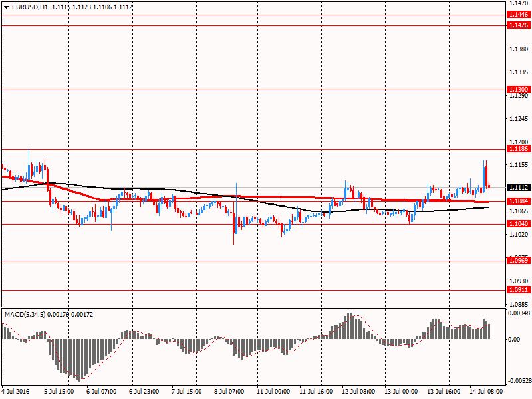Viewport: 532px width, 399px height.
Task: Click the EURUSD,H1 chart title text
Action: point(29,7)
